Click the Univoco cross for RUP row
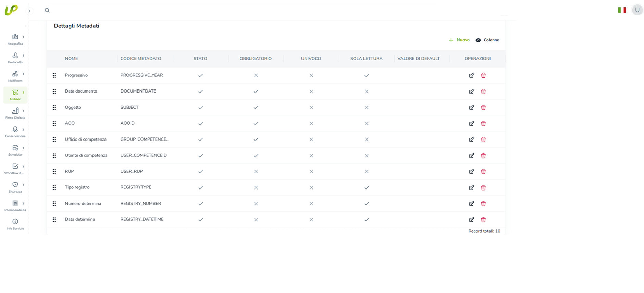 point(311,171)
